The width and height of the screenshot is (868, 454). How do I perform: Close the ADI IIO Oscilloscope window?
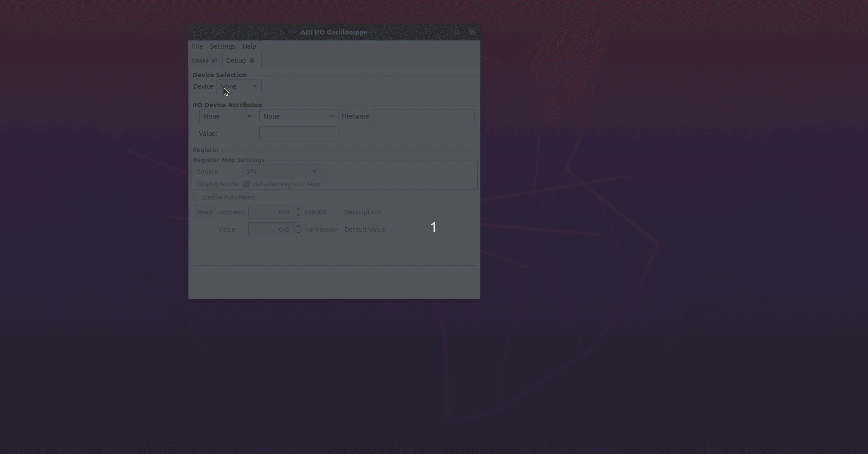tap(472, 32)
